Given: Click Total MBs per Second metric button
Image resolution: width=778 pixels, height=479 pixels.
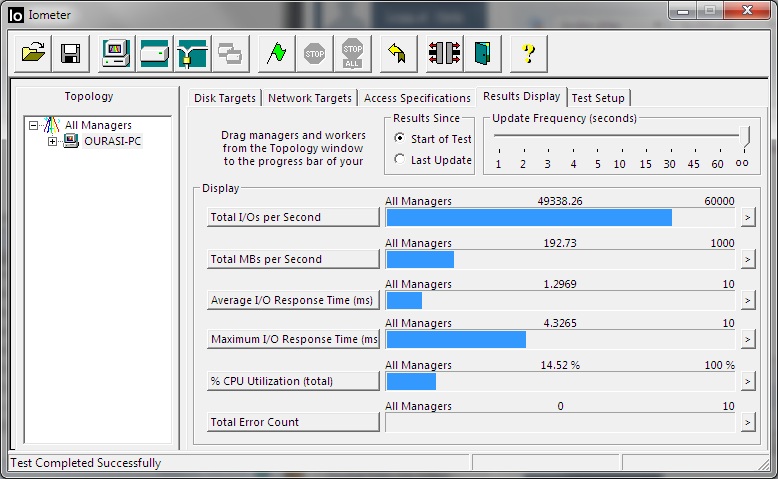Looking at the screenshot, I should [x=293, y=259].
